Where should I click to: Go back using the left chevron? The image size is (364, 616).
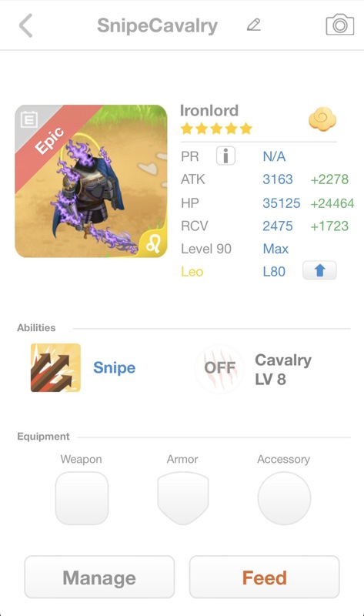coord(26,25)
